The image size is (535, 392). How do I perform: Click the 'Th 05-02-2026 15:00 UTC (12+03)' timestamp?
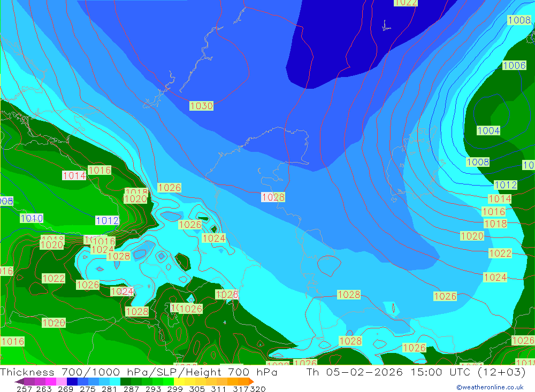click(416, 372)
